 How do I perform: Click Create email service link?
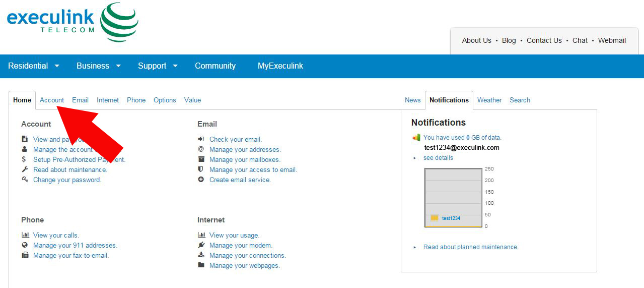coord(240,180)
